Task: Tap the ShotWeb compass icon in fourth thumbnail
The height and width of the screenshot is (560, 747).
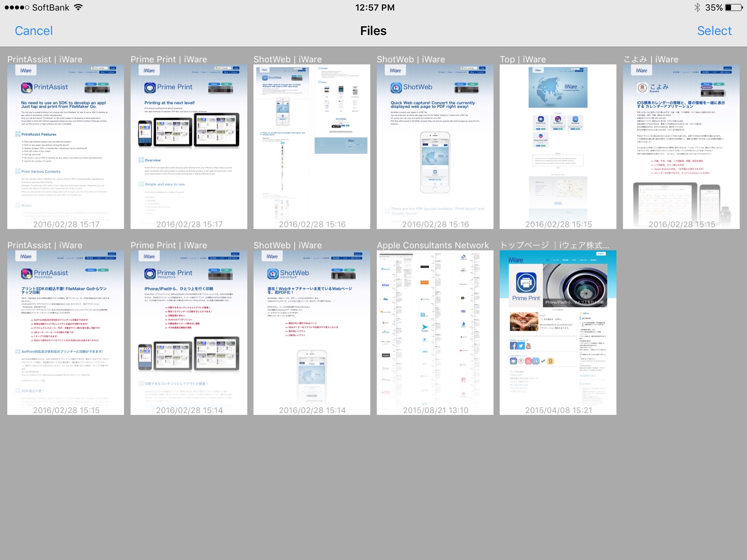Action: pyautogui.click(x=396, y=87)
